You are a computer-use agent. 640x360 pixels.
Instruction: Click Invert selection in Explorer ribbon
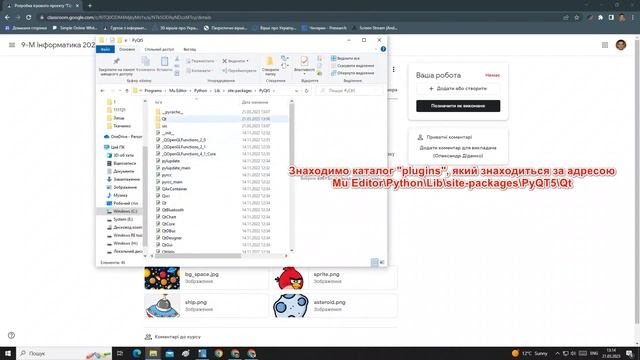click(353, 73)
